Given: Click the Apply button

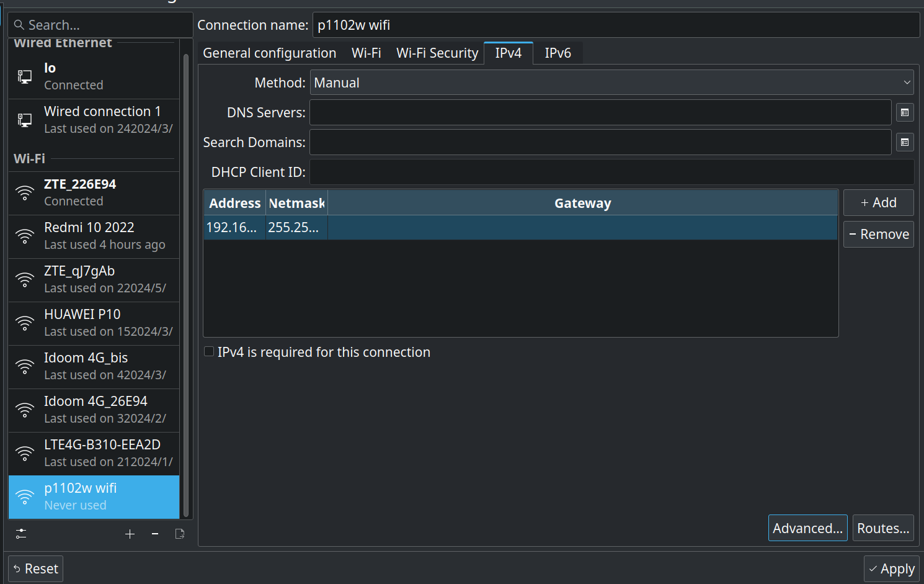Looking at the screenshot, I should [892, 568].
